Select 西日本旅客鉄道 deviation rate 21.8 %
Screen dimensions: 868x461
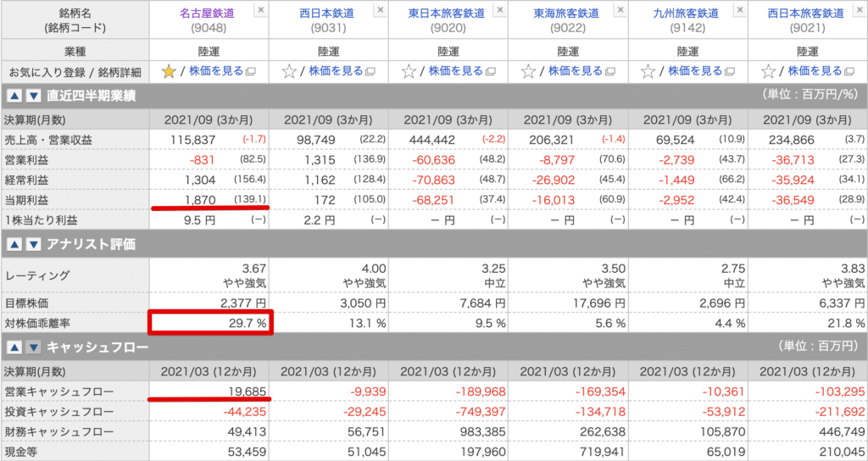[846, 323]
